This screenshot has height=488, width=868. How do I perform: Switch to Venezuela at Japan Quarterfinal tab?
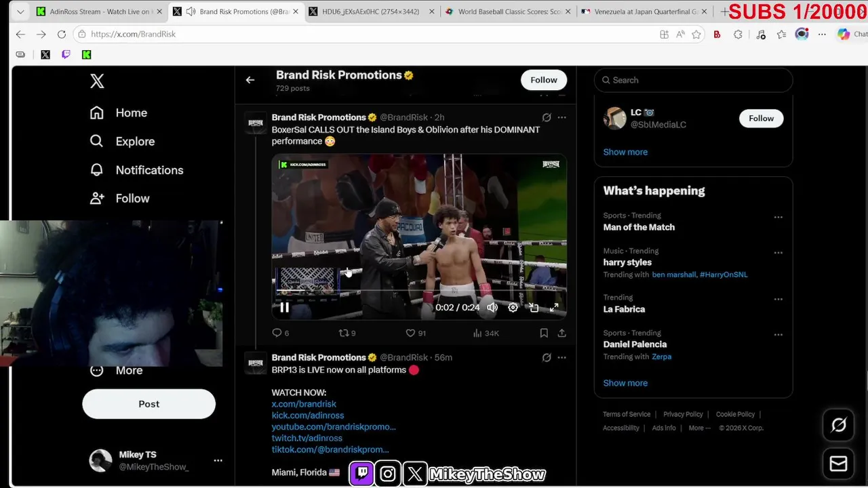[644, 12]
